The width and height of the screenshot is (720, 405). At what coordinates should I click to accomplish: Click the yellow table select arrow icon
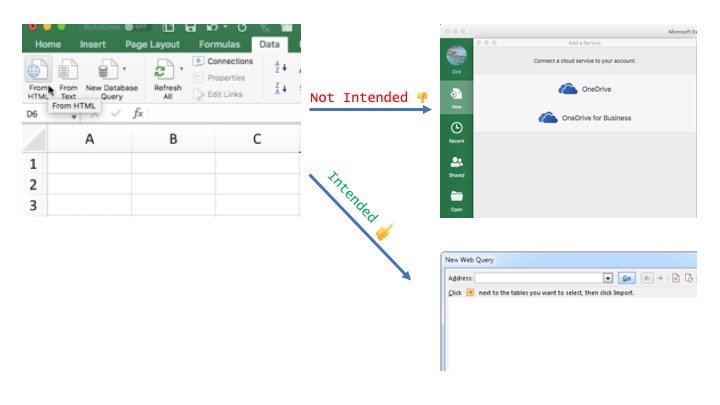coord(470,292)
